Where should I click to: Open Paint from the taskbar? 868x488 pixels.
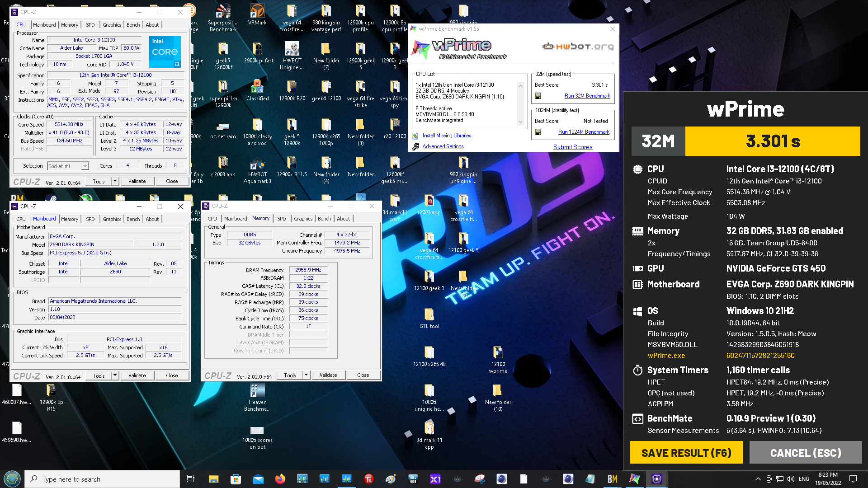pos(391,479)
